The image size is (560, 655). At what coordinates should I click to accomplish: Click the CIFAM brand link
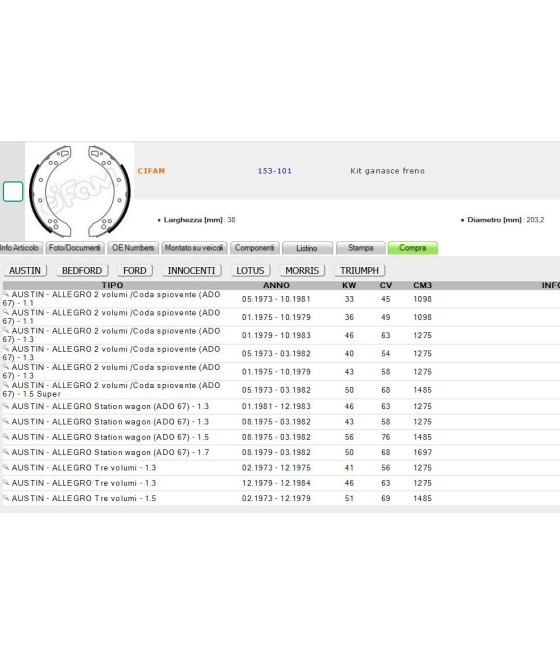tap(151, 171)
